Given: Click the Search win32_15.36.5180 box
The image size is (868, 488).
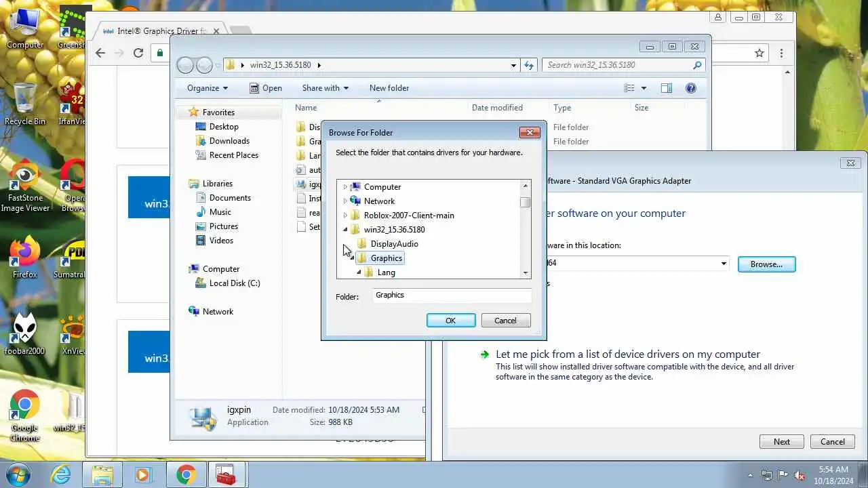Looking at the screenshot, I should point(624,65).
